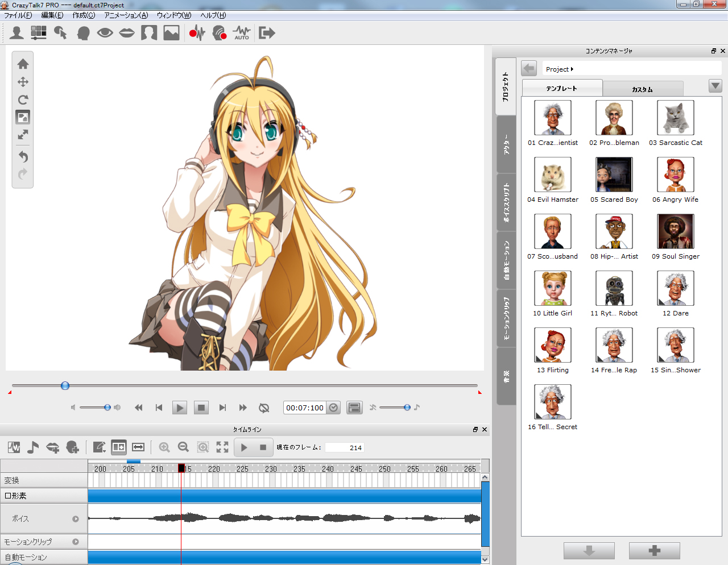Undock the タイムライン panel
Screen dimensions: 728x565
pyautogui.click(x=475, y=430)
